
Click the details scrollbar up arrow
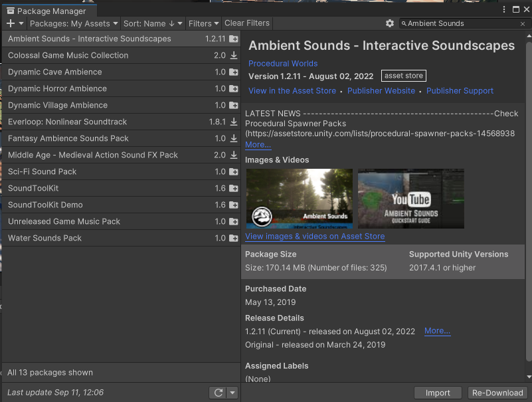[x=529, y=36]
